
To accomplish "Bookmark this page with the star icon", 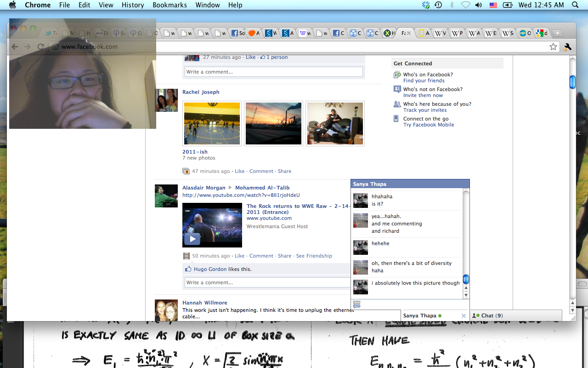I will 553,46.
